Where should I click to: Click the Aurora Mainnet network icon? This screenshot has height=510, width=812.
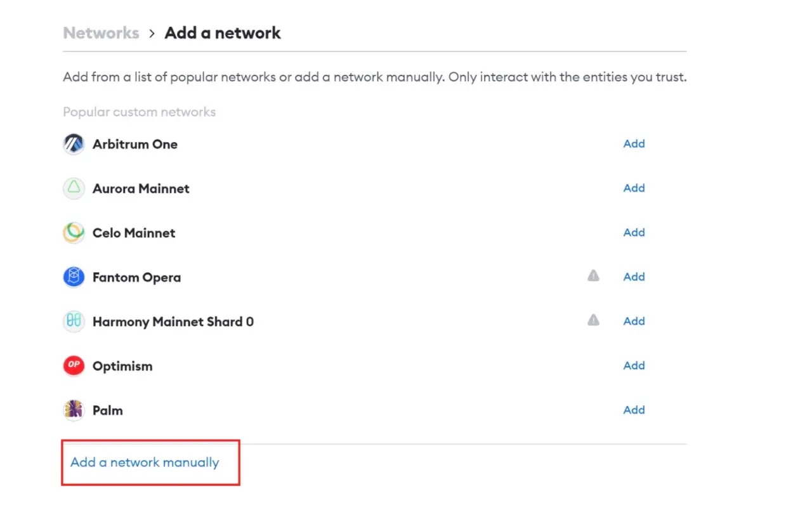pos(74,188)
